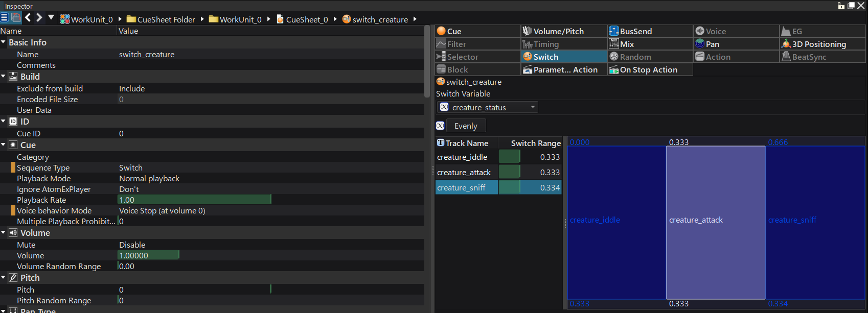Click the CueSheet_0 breadcrumb item
The height and width of the screenshot is (313, 868).
306,19
